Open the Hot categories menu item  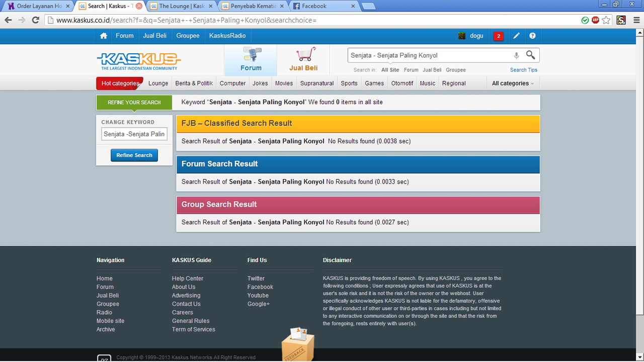(x=120, y=83)
